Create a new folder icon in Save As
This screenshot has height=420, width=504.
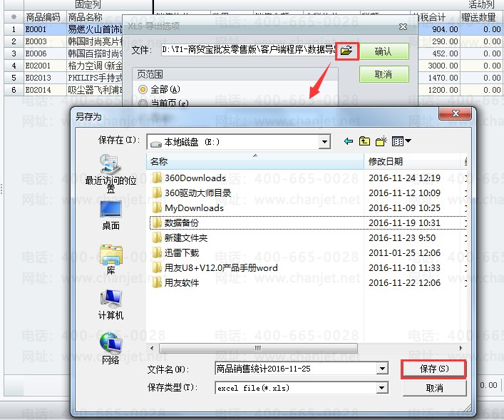381,141
